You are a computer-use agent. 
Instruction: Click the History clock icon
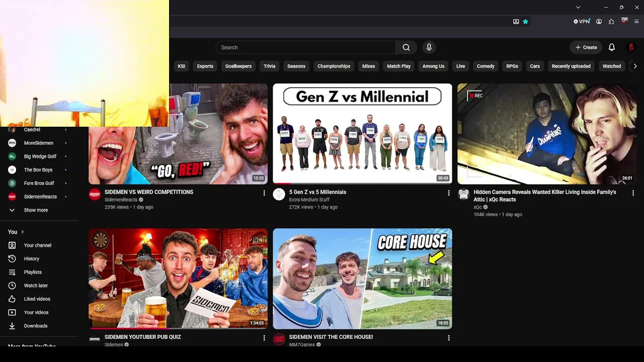(12, 258)
